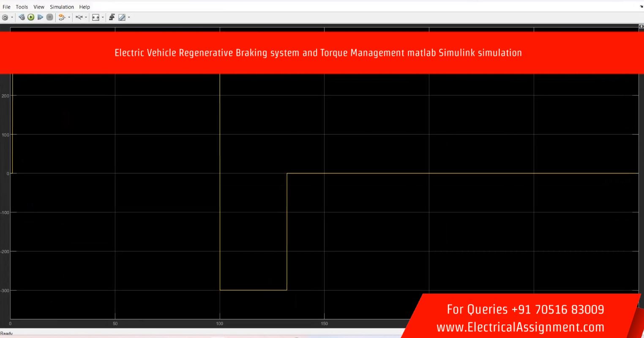Open scope Configuration Properties gear icon
The image size is (644, 338).
[x=5, y=17]
